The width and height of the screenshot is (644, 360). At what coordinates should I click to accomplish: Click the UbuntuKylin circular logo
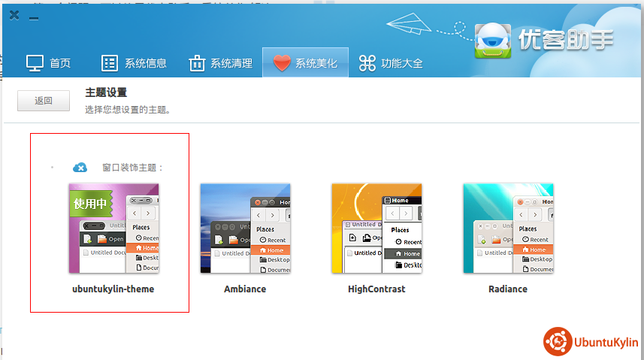tap(557, 341)
